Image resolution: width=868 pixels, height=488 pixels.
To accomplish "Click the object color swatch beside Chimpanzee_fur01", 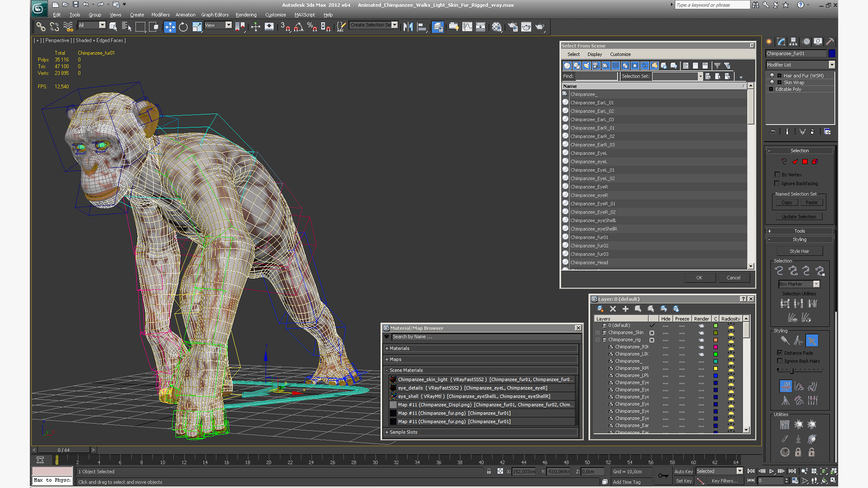I will pos(832,53).
